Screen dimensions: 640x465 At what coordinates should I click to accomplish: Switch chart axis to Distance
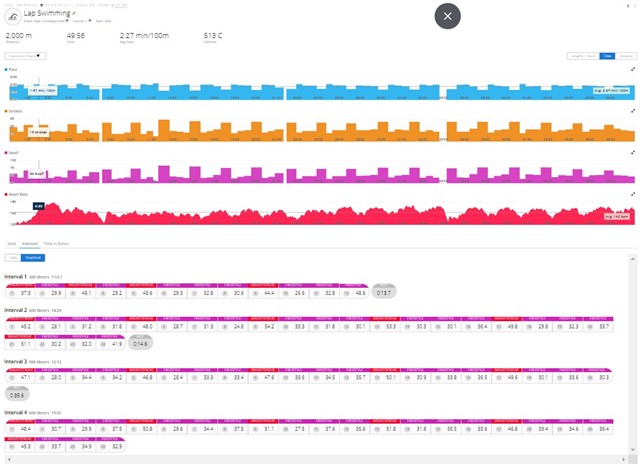626,56
